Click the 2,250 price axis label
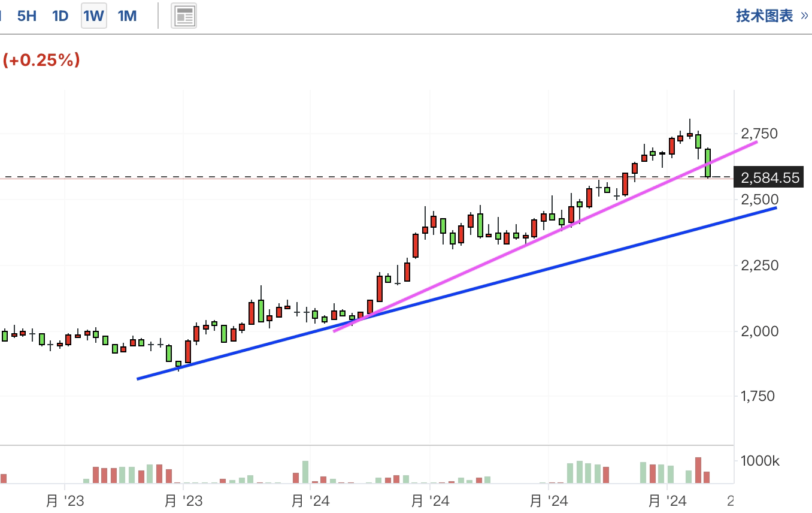Screen dimensions: 812x513 coord(759,265)
